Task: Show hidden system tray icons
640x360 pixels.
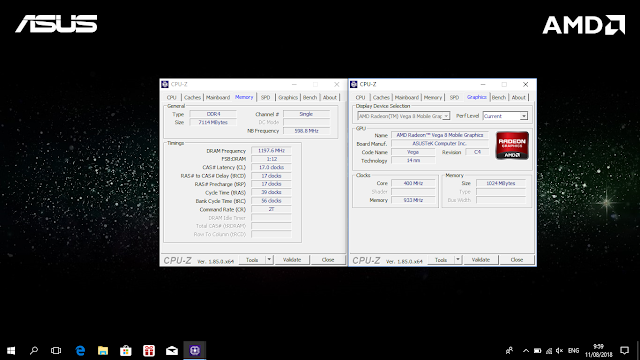Action: click(x=526, y=350)
